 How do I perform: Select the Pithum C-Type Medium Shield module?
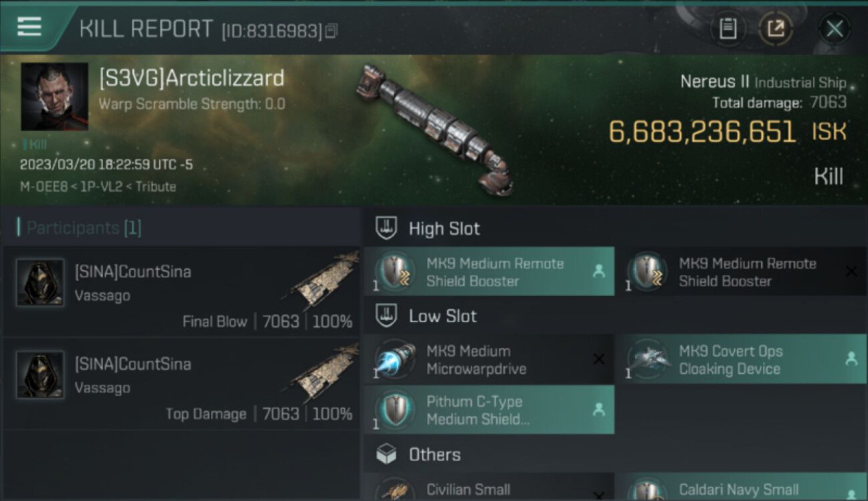click(x=489, y=409)
